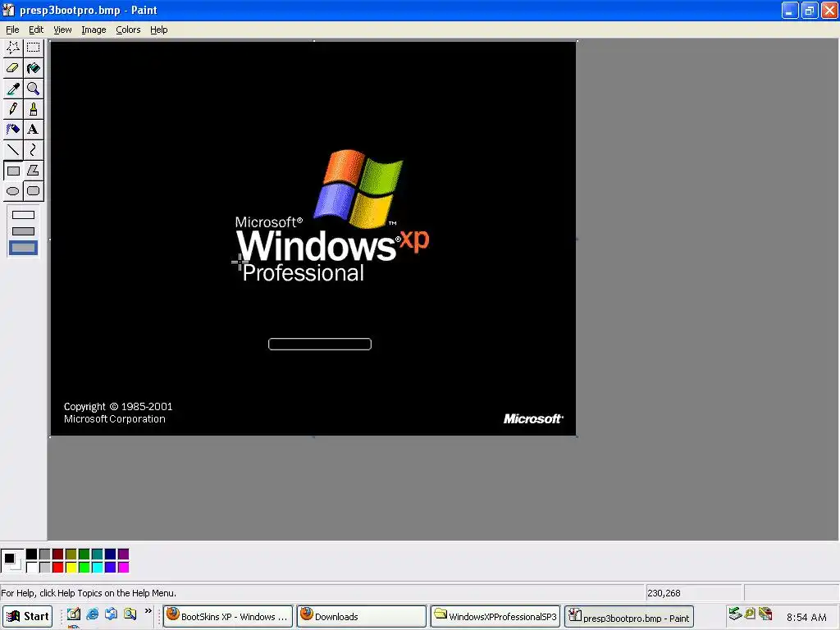This screenshot has width=840, height=630.
Task: Choose the Eraser tool
Action: pyautogui.click(x=13, y=68)
